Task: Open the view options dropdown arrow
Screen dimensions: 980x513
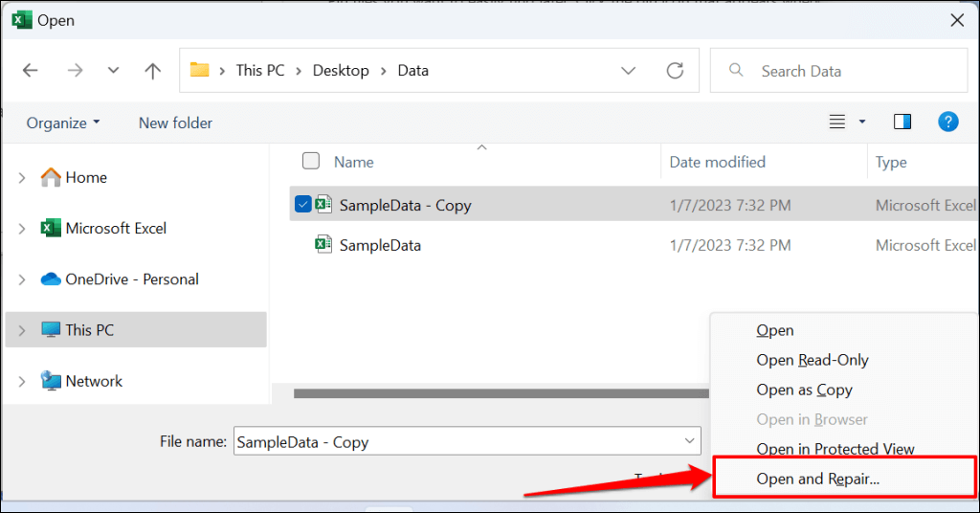Action: [x=862, y=122]
